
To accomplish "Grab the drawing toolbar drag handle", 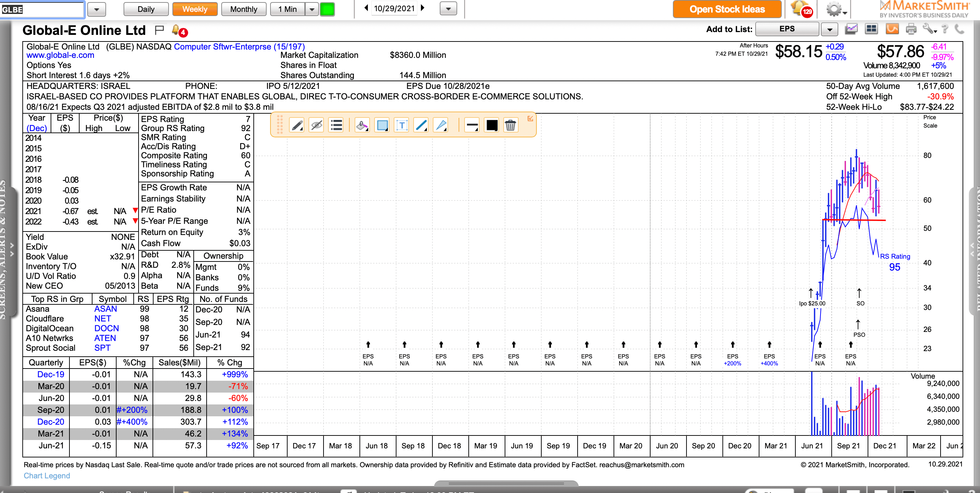I will click(280, 125).
